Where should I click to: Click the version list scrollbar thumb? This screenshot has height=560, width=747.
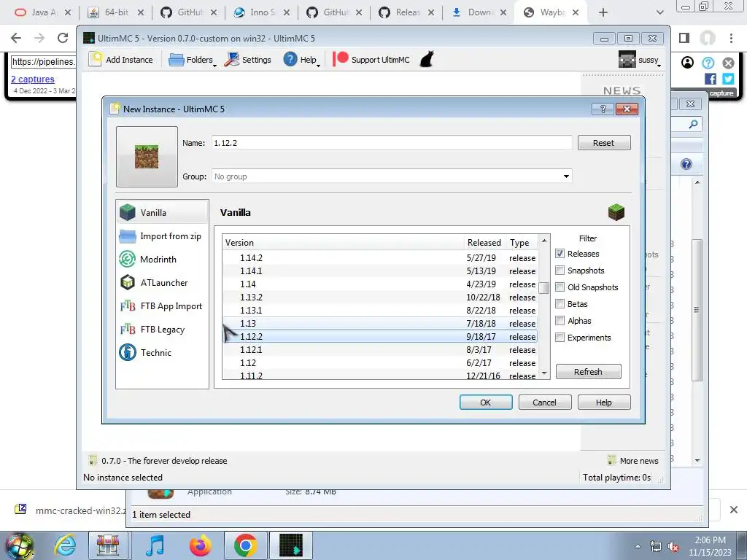[544, 287]
